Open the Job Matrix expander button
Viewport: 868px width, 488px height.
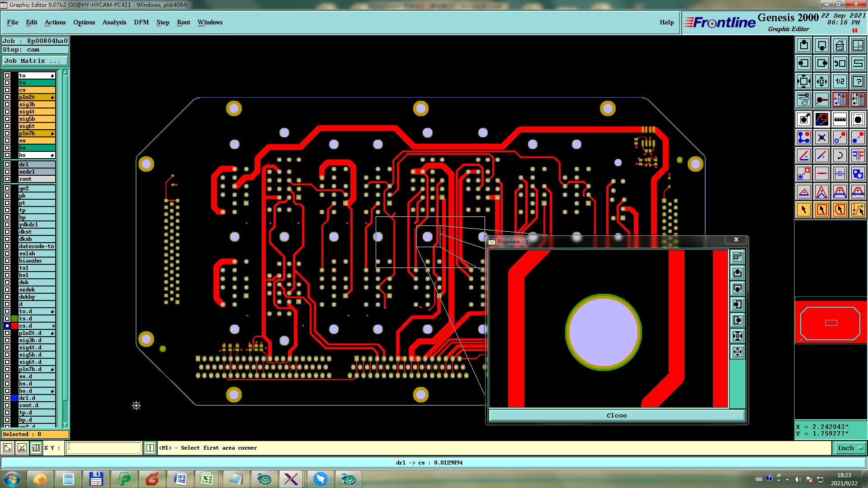tap(35, 61)
